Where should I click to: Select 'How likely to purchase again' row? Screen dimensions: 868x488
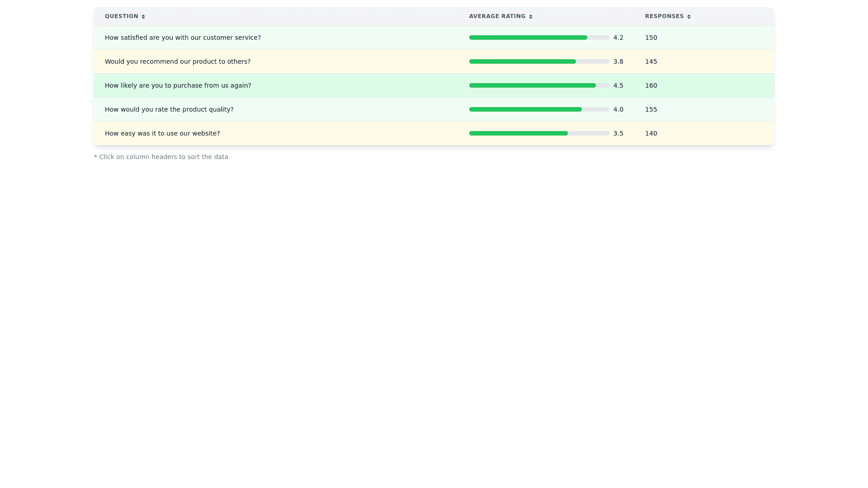pyautogui.click(x=178, y=85)
